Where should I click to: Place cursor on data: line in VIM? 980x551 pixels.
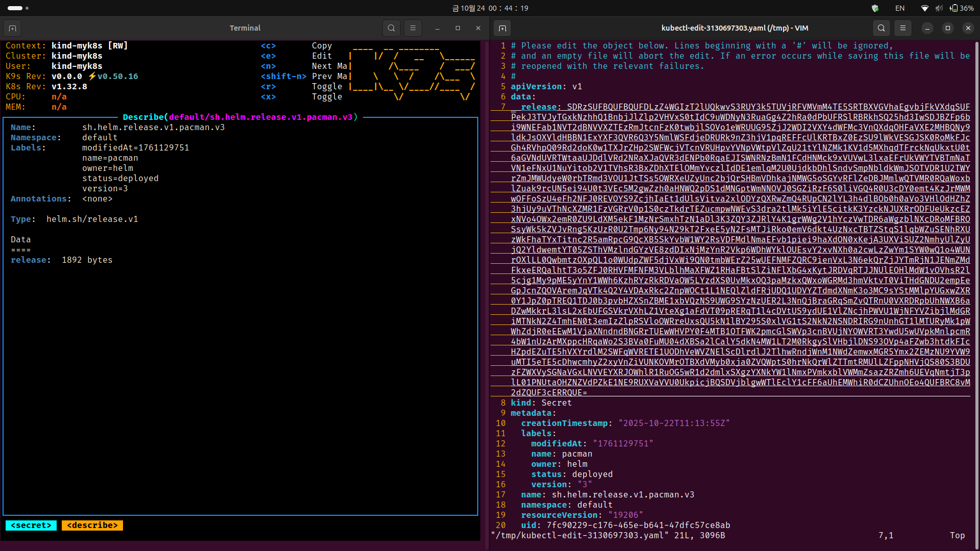(524, 97)
